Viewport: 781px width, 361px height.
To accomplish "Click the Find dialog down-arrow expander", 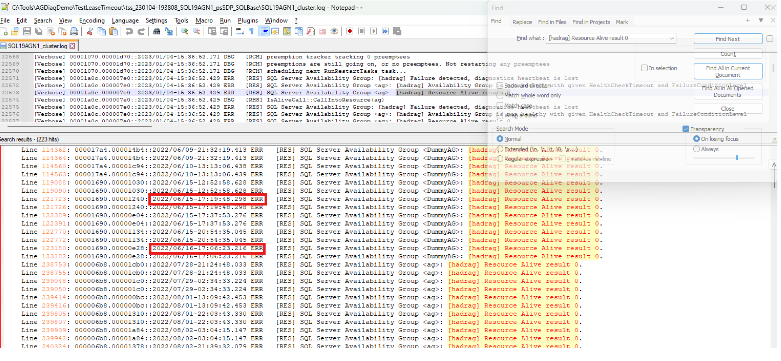I will [x=761, y=20].
